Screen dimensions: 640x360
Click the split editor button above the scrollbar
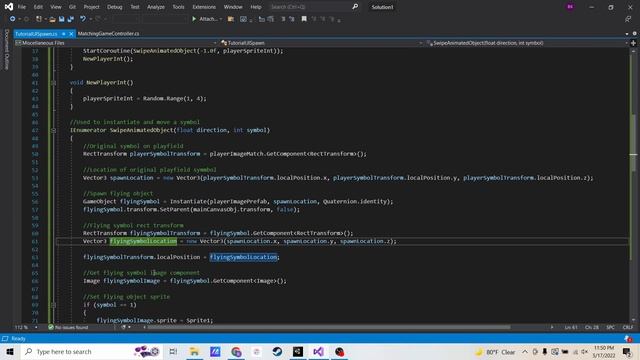tap(633, 43)
